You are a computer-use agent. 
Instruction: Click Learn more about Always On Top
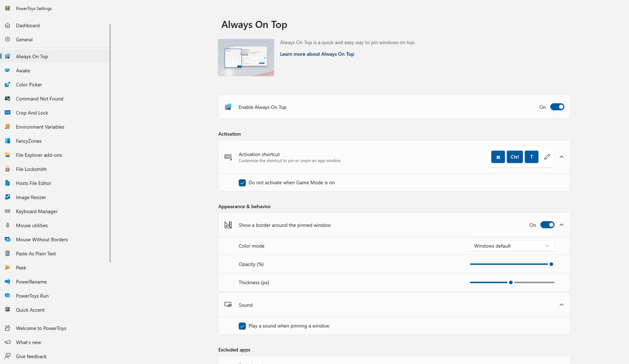317,54
